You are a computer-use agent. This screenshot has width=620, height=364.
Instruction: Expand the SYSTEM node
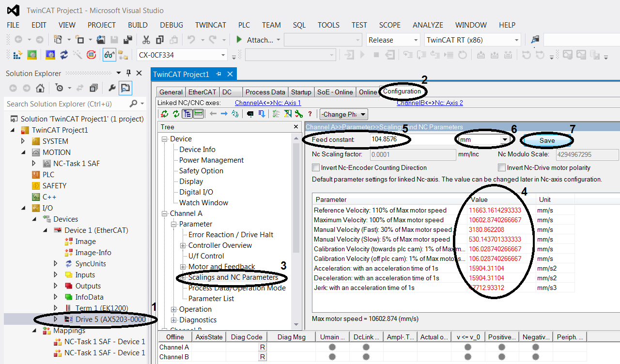tap(23, 141)
